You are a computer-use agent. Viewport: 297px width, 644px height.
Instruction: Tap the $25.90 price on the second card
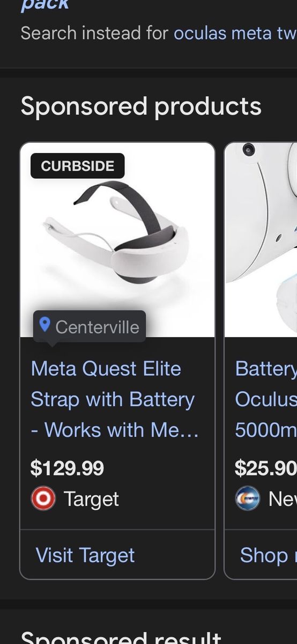pos(266,468)
